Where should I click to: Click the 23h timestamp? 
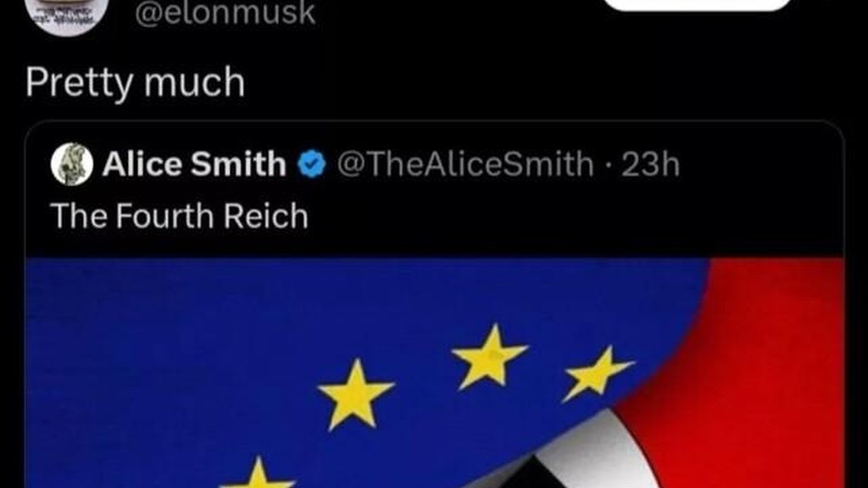point(650,164)
